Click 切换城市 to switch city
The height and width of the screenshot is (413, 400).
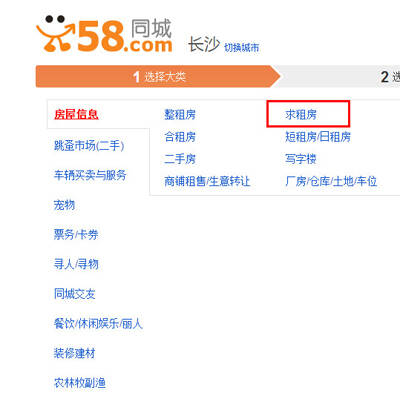(241, 48)
